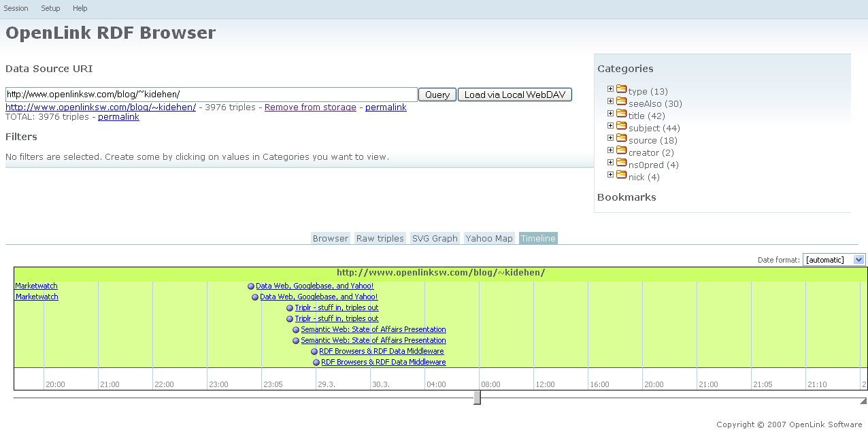Open second Triplr - stuff in, triples out link

coord(337,319)
